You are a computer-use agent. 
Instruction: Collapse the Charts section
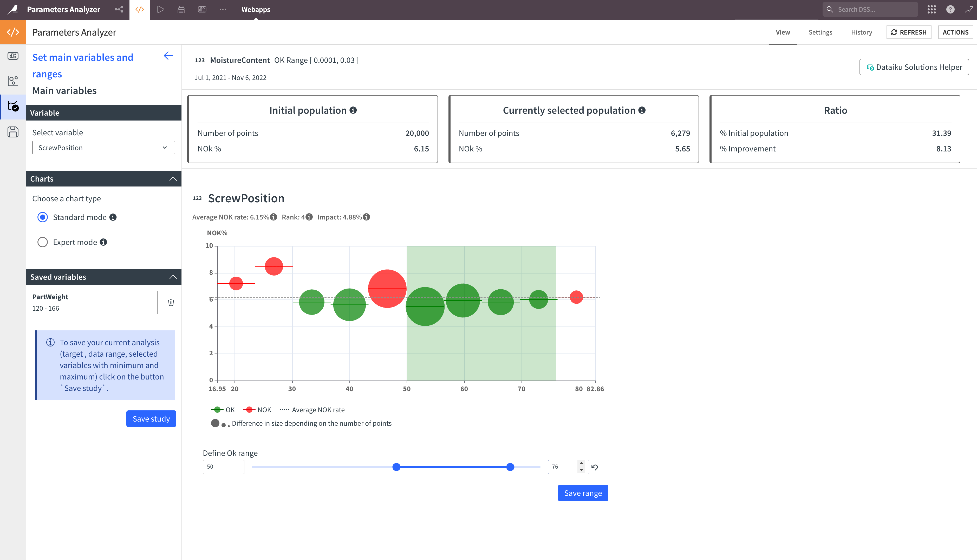point(173,179)
